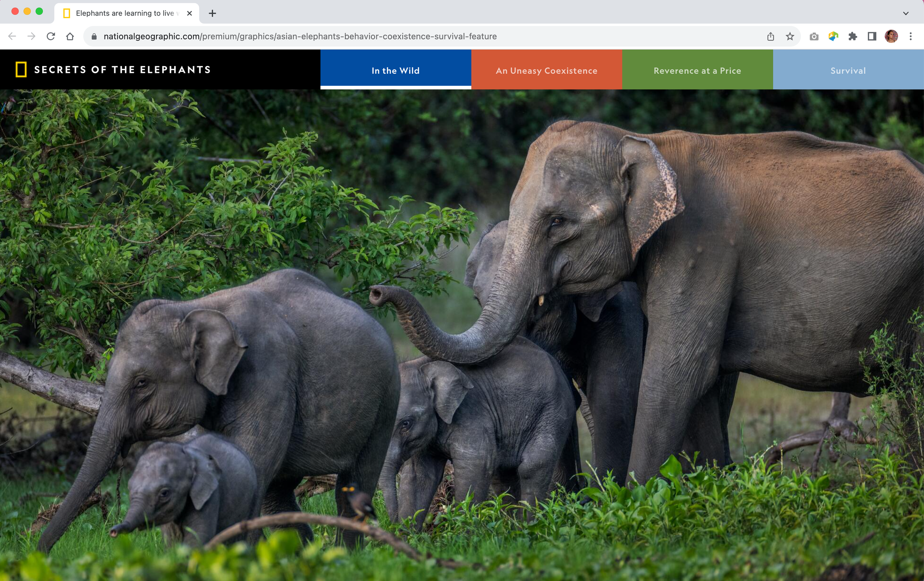Image resolution: width=924 pixels, height=581 pixels.
Task: Open a new browser tab
Action: 212,13
